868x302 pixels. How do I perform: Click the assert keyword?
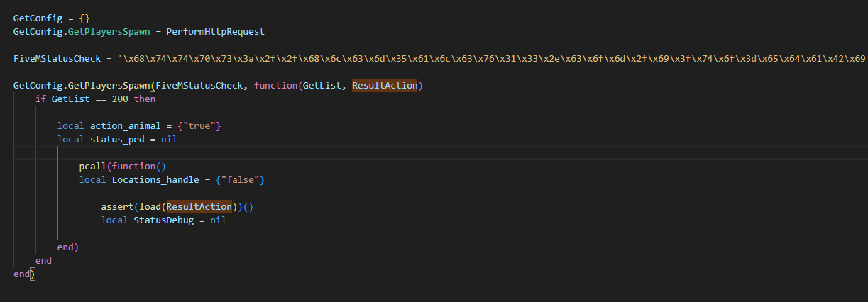click(x=117, y=206)
